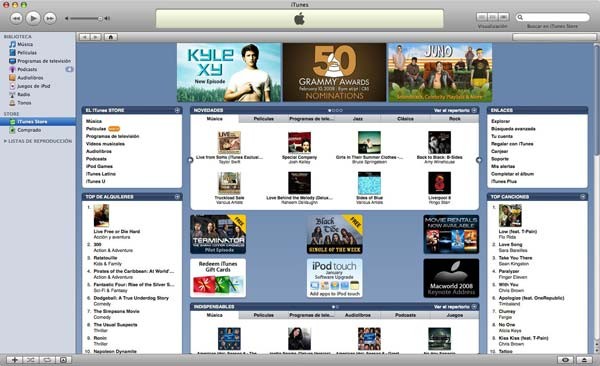
Task: Show the previous page of Novedades
Action: [190, 160]
